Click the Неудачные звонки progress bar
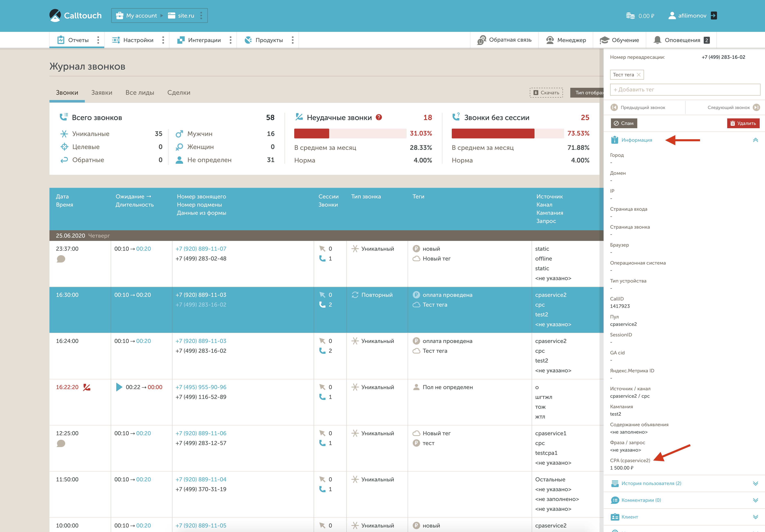 click(350, 133)
